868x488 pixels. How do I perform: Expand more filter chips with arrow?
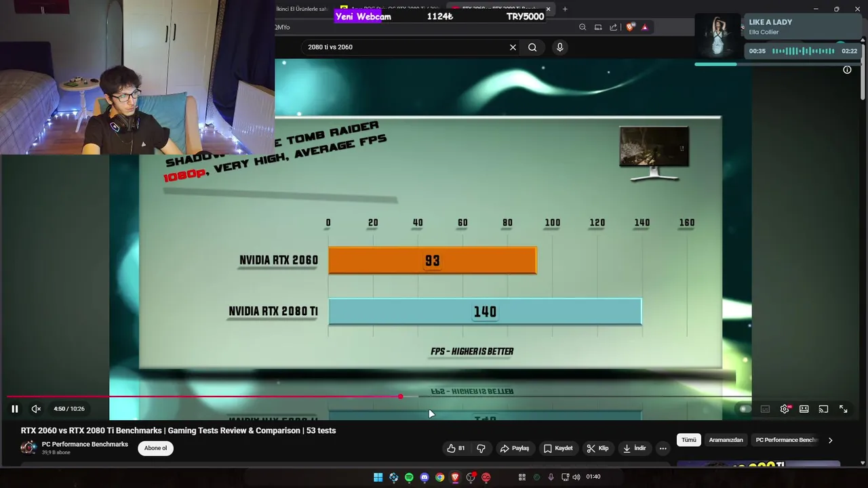click(830, 440)
